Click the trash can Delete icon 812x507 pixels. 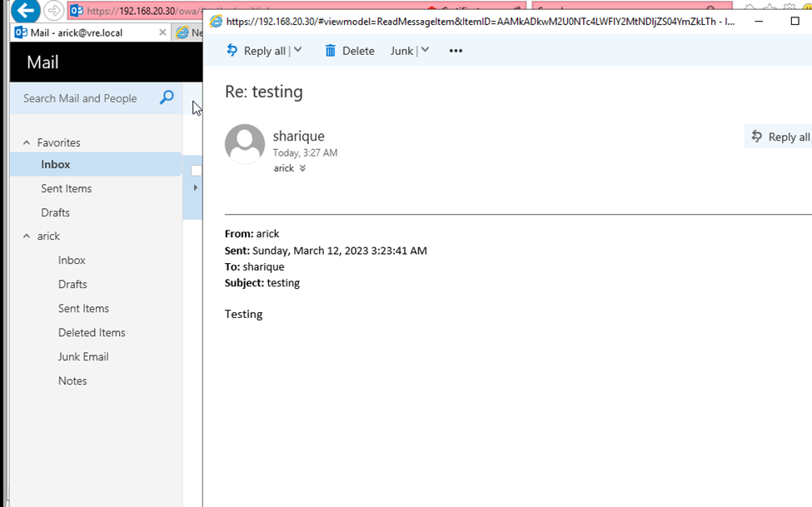click(331, 51)
